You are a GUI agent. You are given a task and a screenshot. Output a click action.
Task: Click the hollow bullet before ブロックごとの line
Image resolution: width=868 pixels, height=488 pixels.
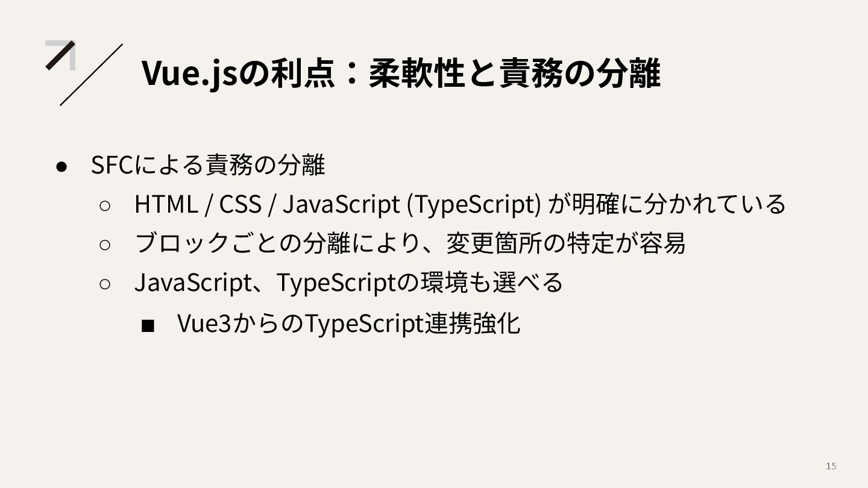tap(104, 245)
